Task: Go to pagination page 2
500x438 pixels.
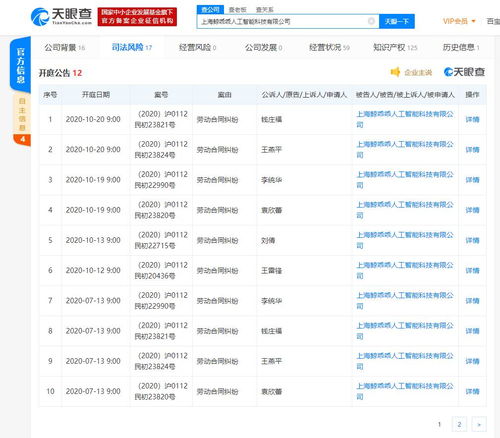Action: coord(459,424)
